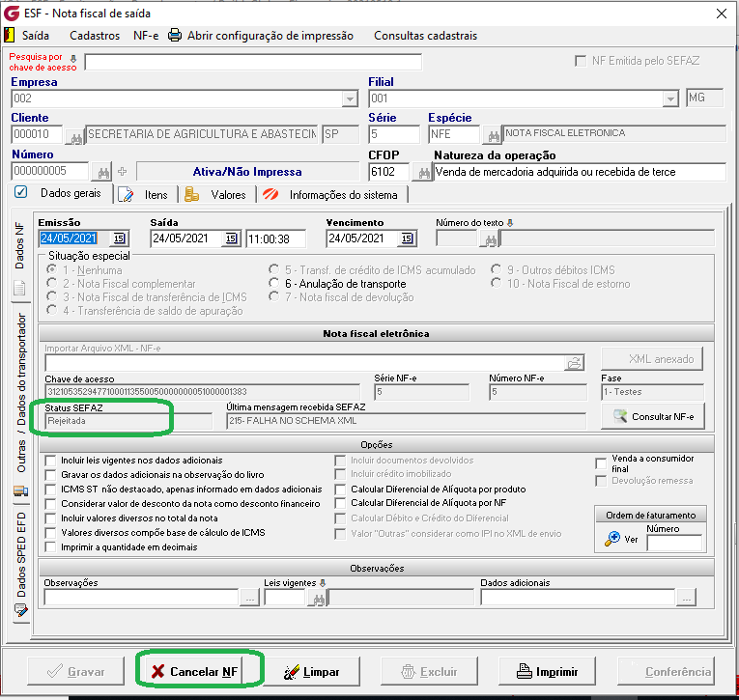Check ICMS ST não destacado option
The height and width of the screenshot is (700, 739).
click(x=50, y=490)
